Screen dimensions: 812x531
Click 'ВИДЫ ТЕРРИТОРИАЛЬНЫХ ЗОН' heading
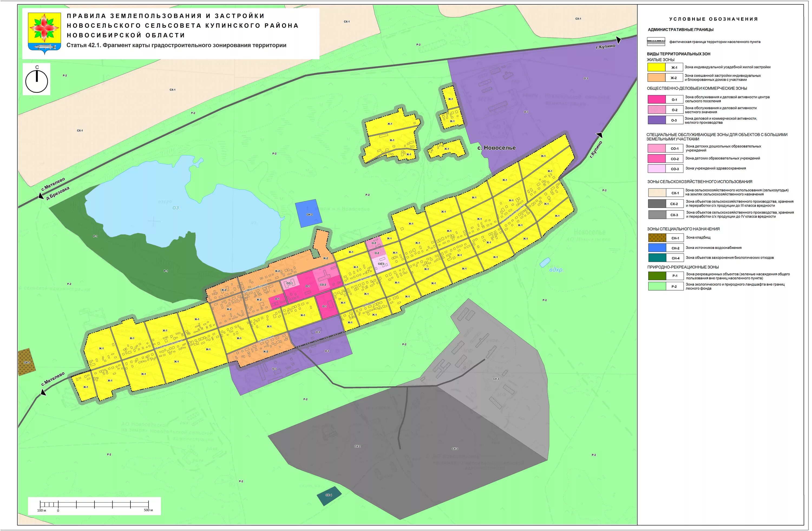(x=679, y=54)
